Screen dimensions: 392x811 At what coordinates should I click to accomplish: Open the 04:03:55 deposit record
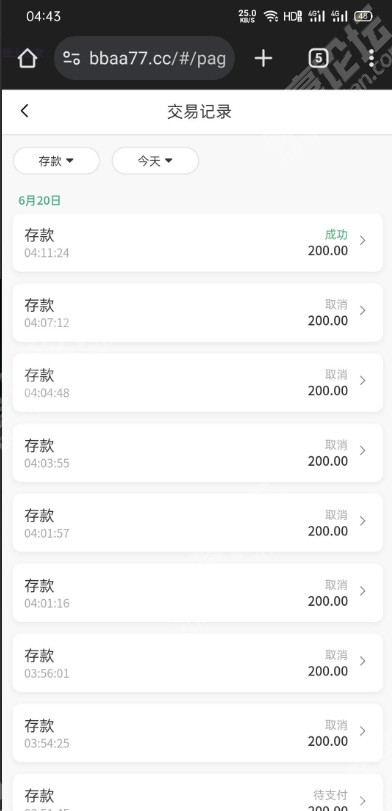198,453
